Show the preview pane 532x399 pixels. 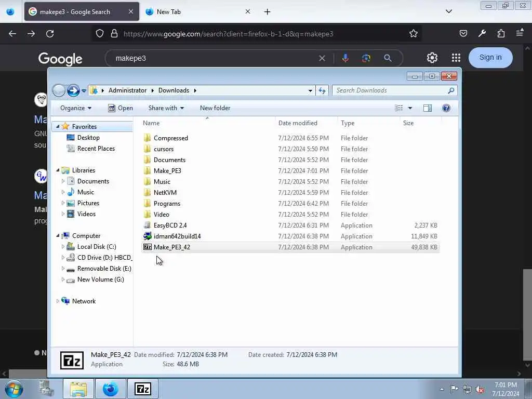[428, 108]
